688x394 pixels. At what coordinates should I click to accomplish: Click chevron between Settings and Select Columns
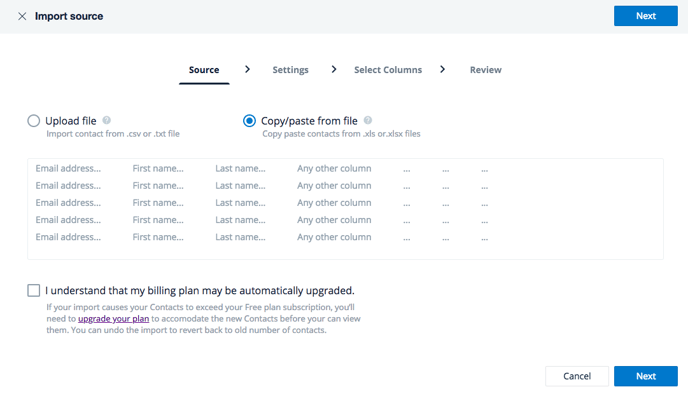334,69
